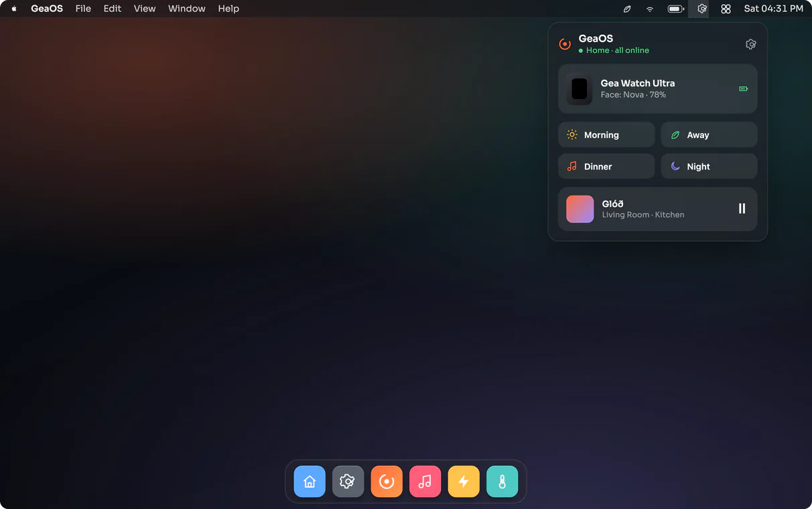Open the Window menu
This screenshot has width=812, height=509.
(187, 9)
